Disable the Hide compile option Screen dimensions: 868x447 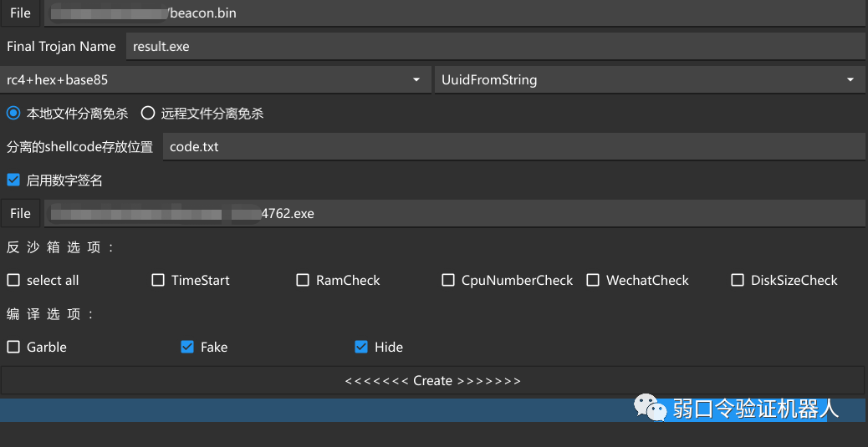(x=361, y=348)
